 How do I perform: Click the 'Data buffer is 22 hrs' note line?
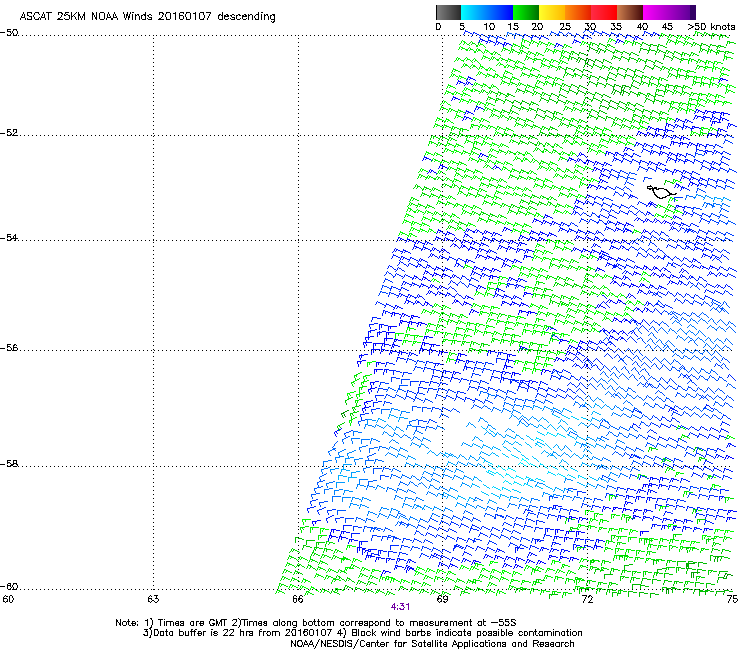pos(362,633)
